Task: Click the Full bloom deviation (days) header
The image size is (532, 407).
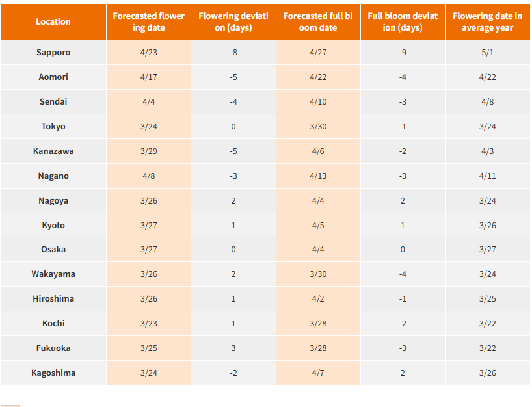Action: point(403,21)
